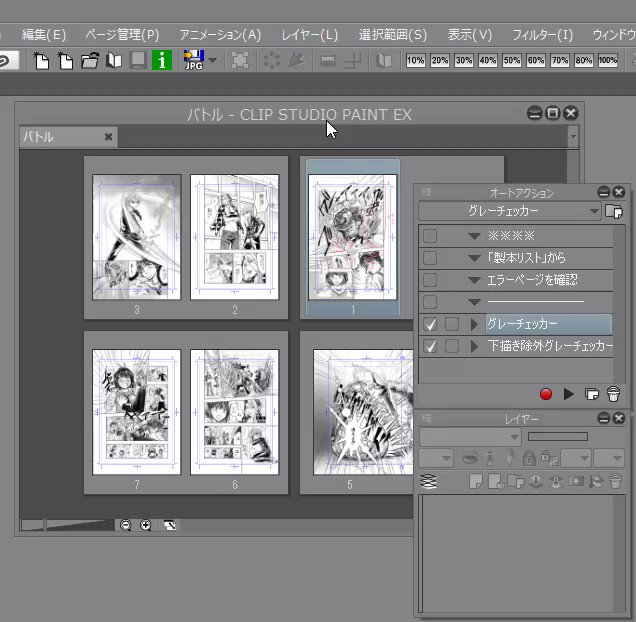The image size is (636, 622).
Task: Adjust the layer opacity slider
Action: tap(558, 437)
